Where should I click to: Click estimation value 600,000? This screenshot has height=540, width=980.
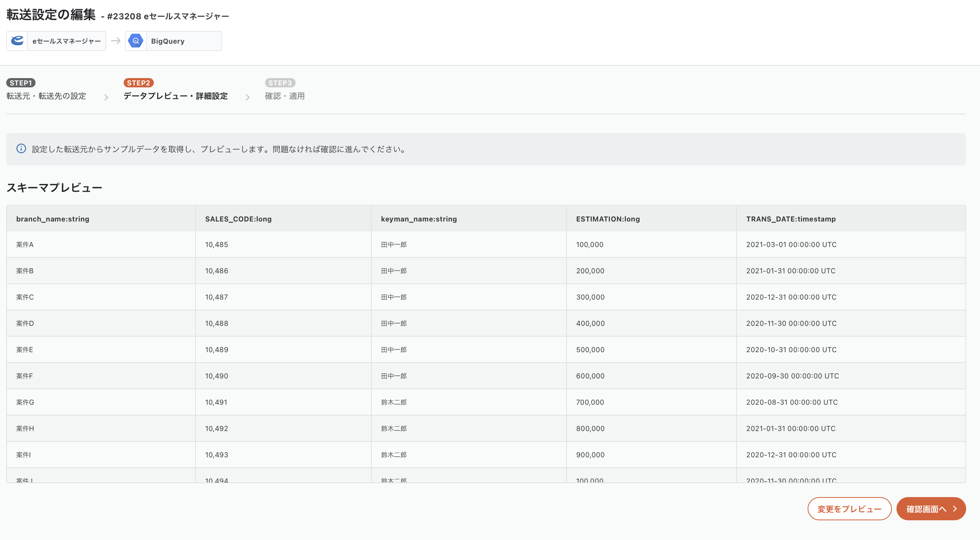[x=590, y=376]
